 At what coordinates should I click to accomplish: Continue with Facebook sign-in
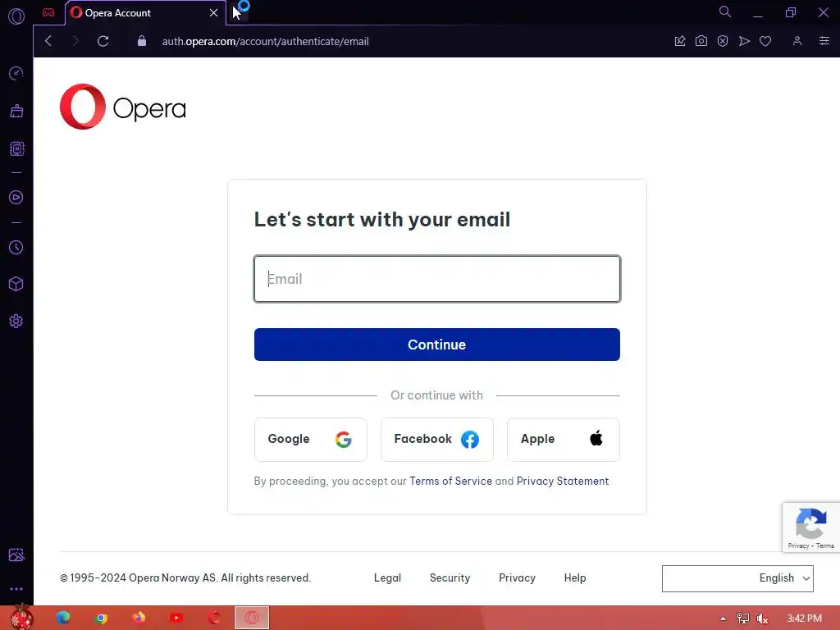[x=437, y=440]
